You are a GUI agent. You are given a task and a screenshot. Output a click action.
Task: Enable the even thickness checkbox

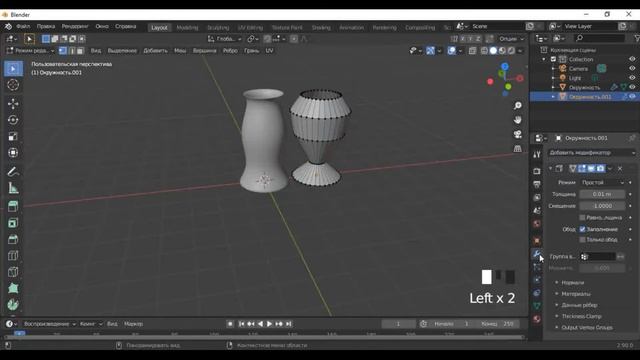[582, 218]
